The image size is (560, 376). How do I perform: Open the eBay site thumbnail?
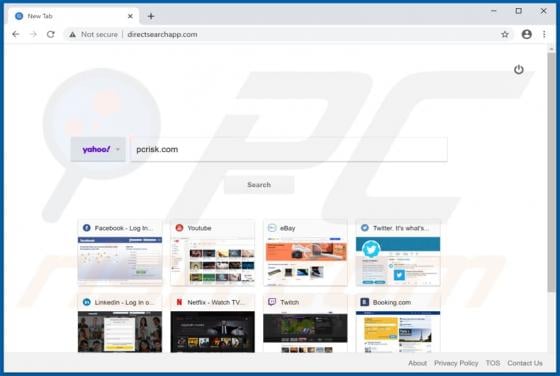[305, 261]
